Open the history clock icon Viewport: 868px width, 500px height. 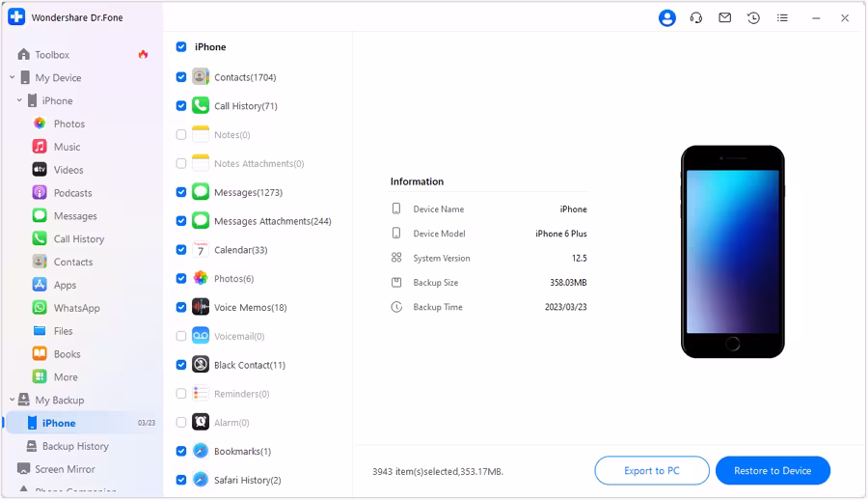(x=753, y=18)
